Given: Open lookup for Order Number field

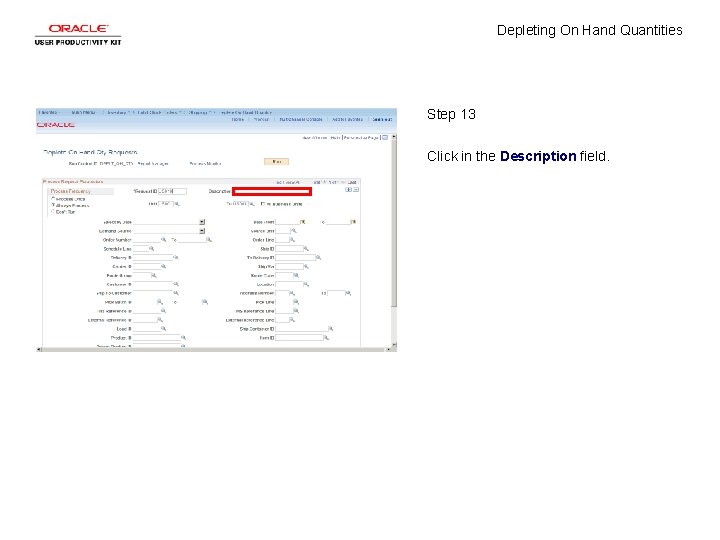Looking at the screenshot, I should 163,240.
